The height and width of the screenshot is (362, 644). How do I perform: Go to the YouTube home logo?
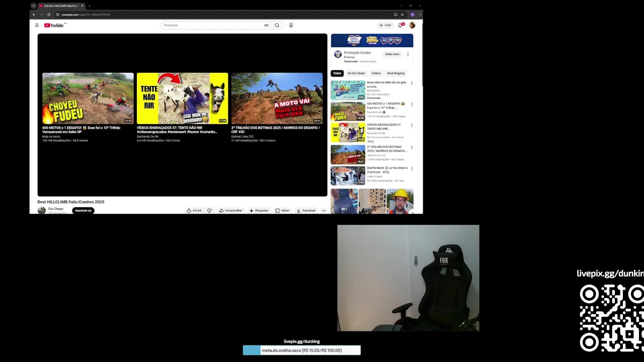54,25
